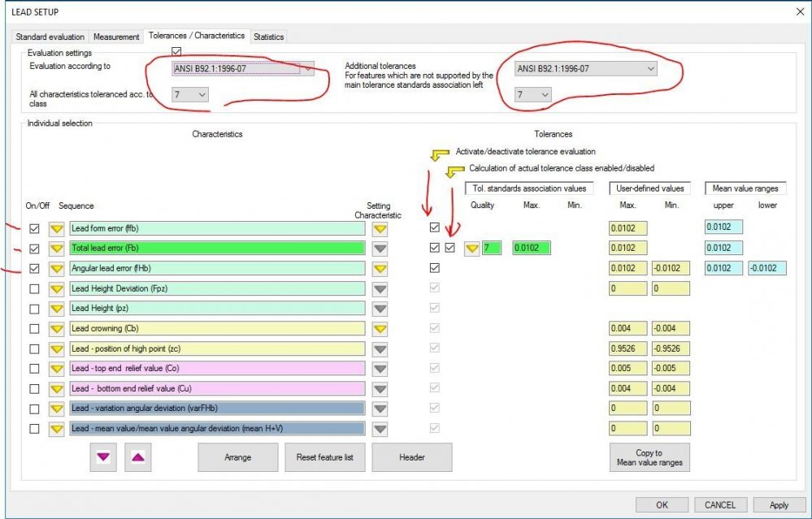Select the green Total lead error (Fb) bar
The width and height of the screenshot is (812, 519).
tap(217, 249)
